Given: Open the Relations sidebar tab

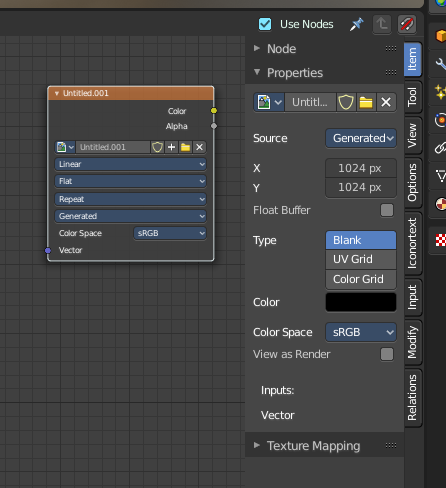Looking at the screenshot, I should tap(413, 398).
